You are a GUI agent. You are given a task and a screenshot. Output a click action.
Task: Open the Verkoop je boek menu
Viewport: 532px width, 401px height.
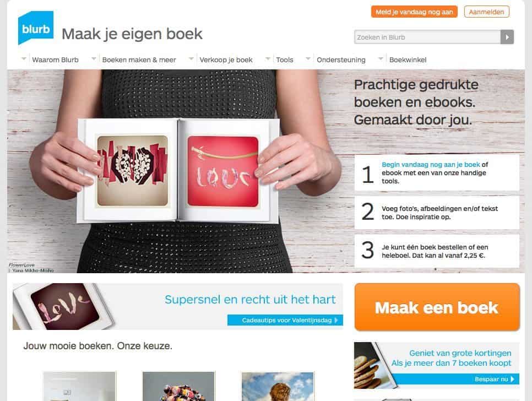[226, 59]
